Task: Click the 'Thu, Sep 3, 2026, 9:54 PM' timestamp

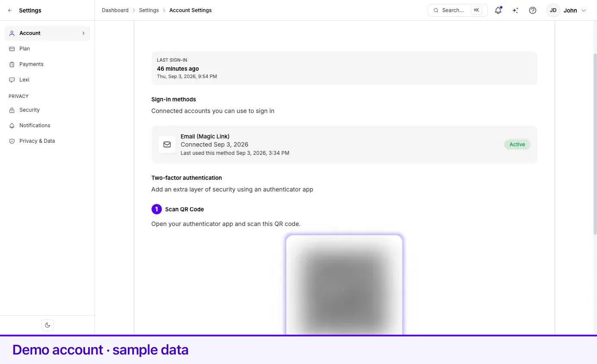Action: pos(187,76)
